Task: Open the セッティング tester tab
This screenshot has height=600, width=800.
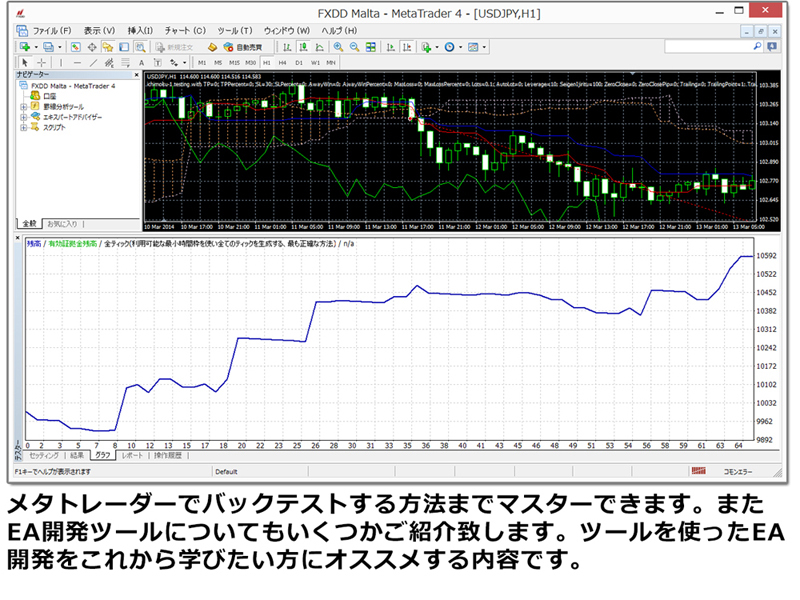Action: (44, 455)
